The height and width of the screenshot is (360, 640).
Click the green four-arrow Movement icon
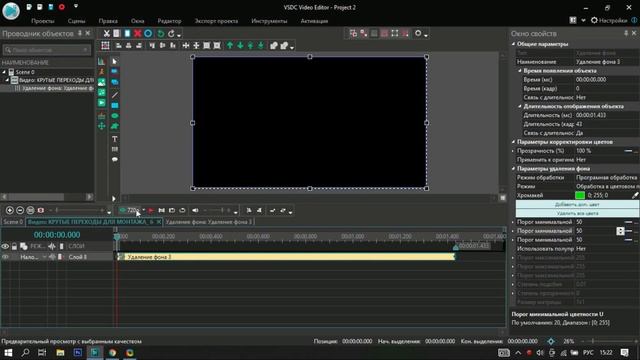pyautogui.click(x=101, y=126)
